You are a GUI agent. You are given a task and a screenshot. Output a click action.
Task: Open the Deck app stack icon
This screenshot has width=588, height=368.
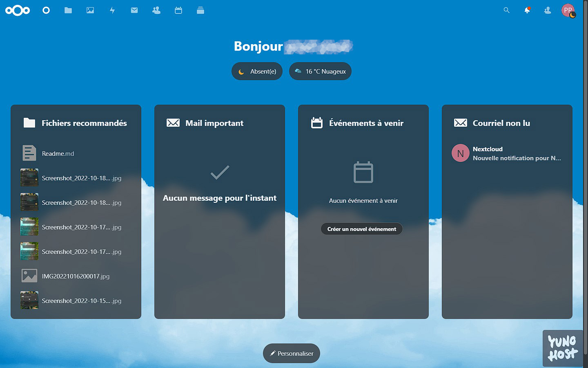pos(200,10)
